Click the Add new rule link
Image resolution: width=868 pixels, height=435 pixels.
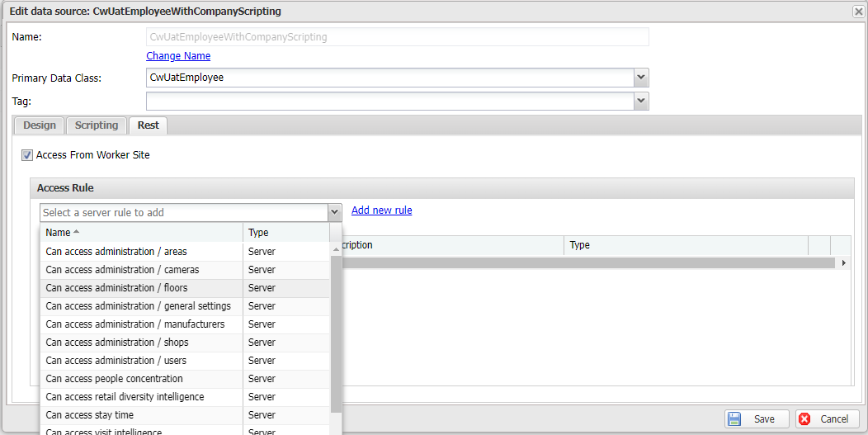point(381,210)
